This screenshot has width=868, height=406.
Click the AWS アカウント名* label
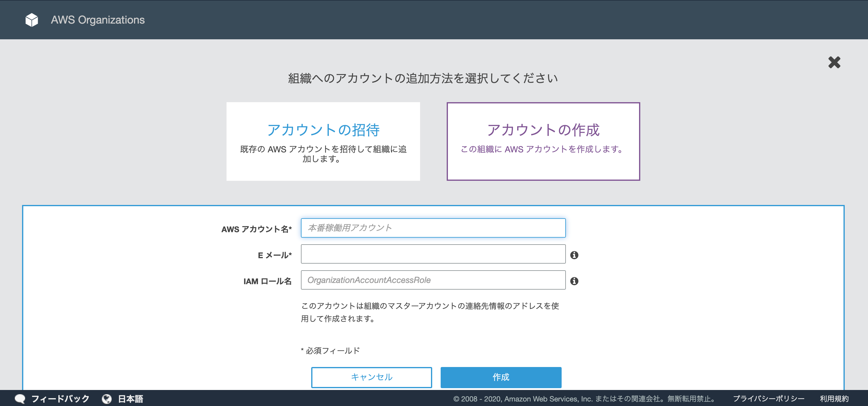[x=256, y=229]
